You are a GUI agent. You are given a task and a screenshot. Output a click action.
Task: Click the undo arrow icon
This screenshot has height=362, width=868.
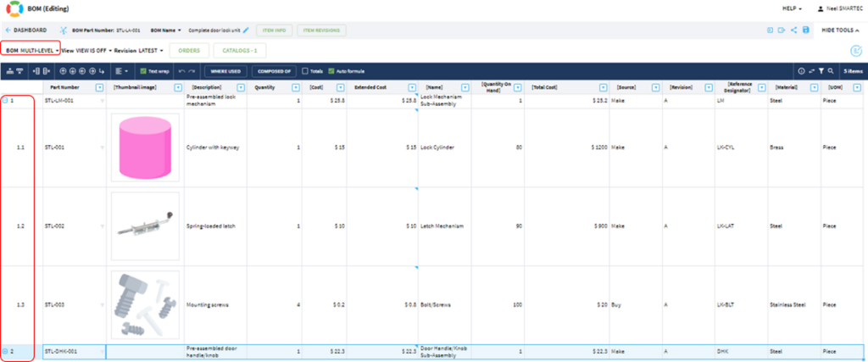click(181, 71)
